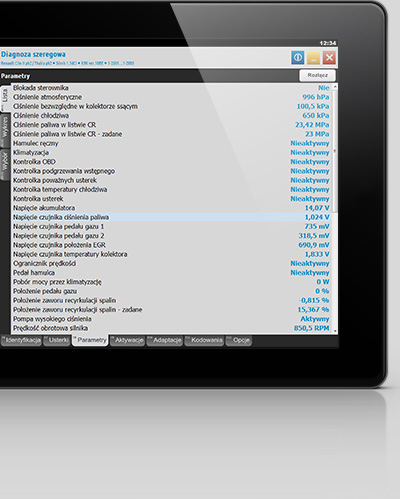This screenshot has width=400, height=499.
Task: Select Kontrolka poważnych usterek row
Action: click(172, 180)
